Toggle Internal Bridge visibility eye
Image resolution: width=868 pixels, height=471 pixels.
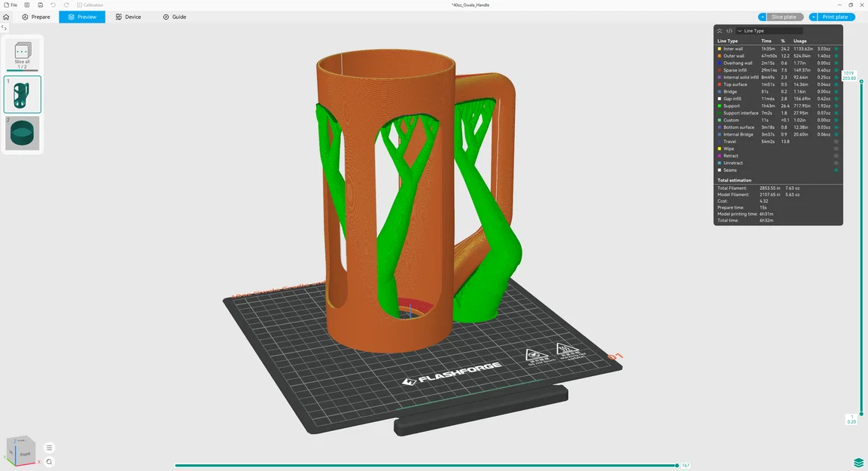coord(836,135)
